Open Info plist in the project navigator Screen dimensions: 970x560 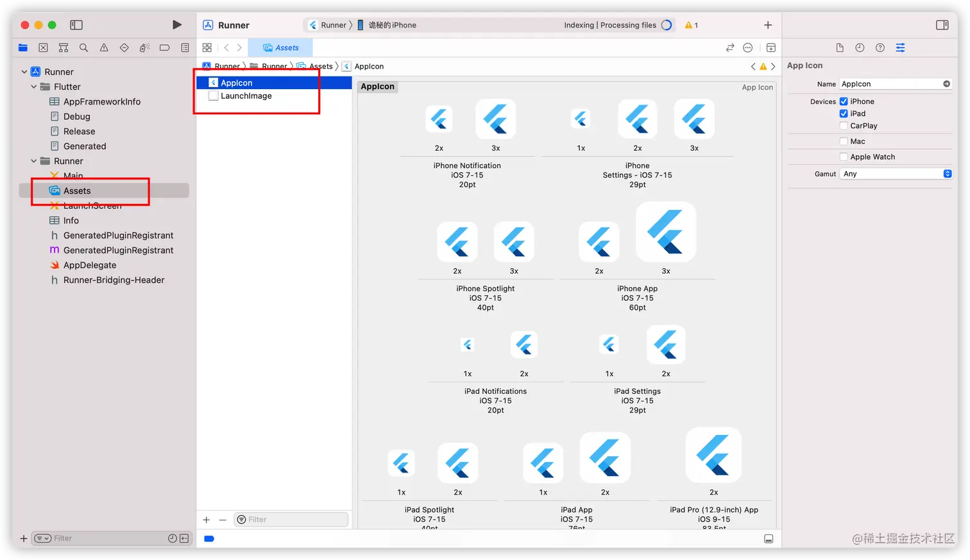coord(71,220)
